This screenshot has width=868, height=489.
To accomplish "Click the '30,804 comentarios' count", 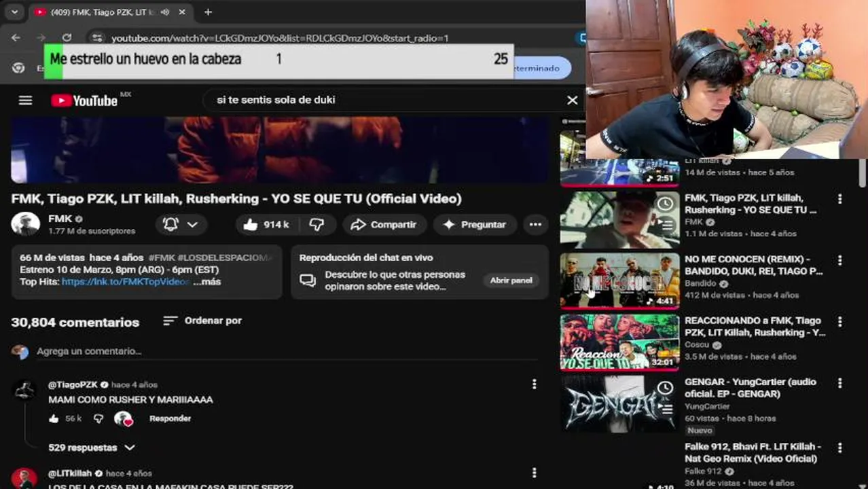I will coord(75,323).
